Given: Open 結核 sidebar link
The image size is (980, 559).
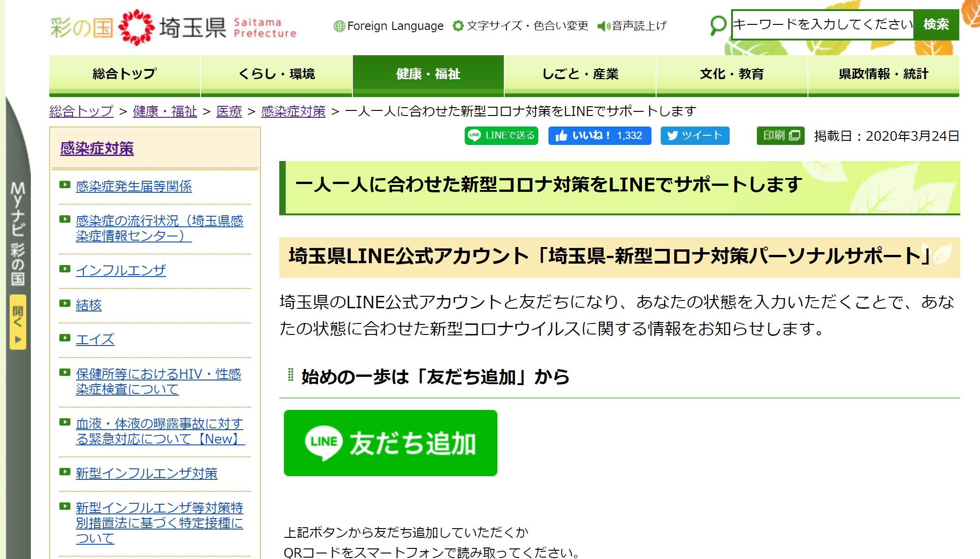Looking at the screenshot, I should [89, 305].
